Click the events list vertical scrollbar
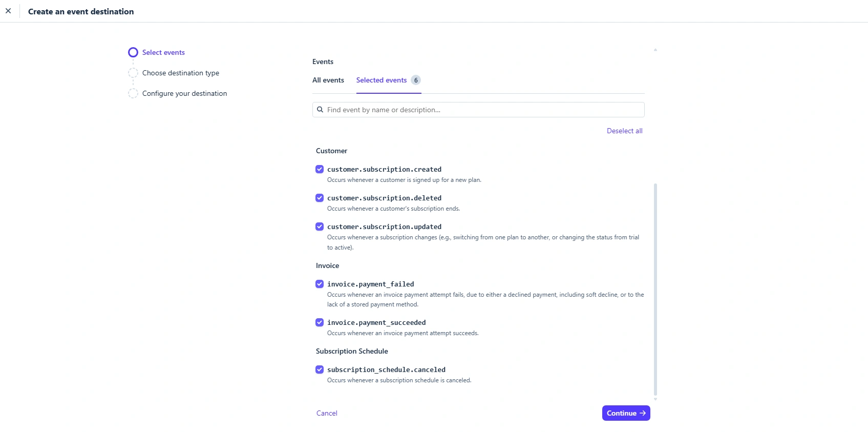The height and width of the screenshot is (432, 868). [x=655, y=290]
